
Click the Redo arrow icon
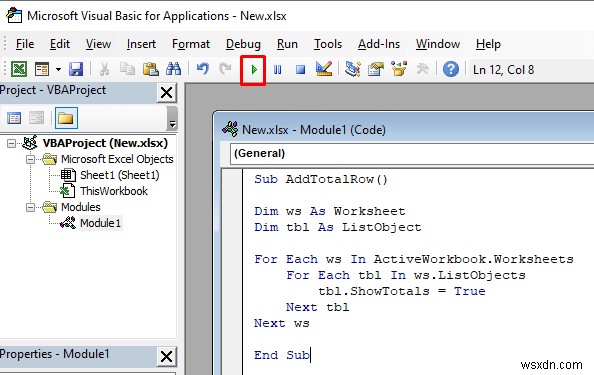pyautogui.click(x=225, y=69)
